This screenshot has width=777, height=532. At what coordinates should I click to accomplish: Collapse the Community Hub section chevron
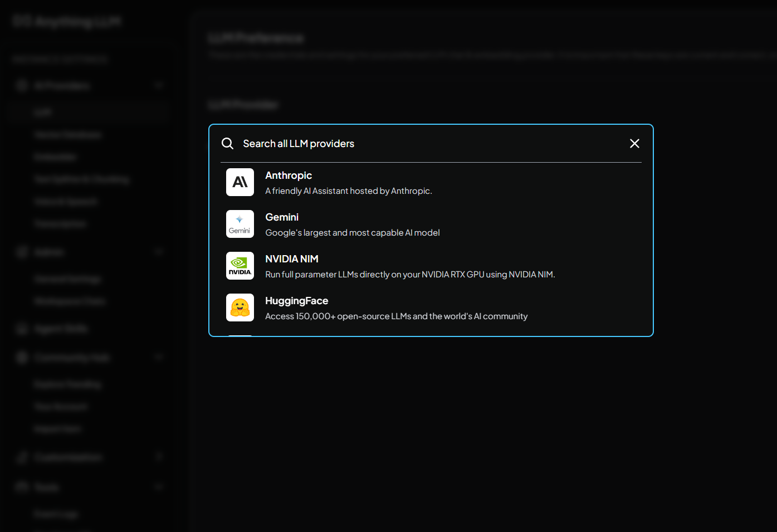(159, 357)
